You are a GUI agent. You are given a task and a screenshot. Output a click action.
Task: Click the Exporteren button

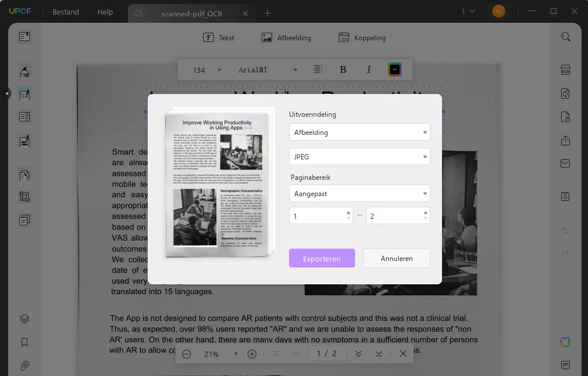tap(322, 258)
